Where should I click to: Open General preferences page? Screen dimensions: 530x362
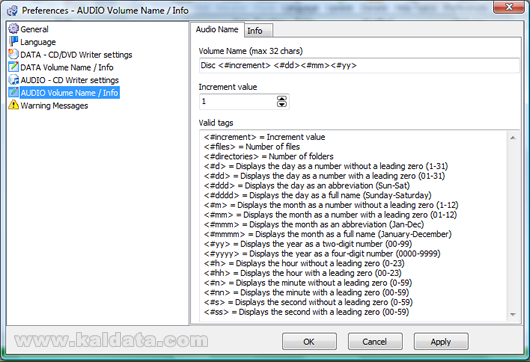point(34,29)
